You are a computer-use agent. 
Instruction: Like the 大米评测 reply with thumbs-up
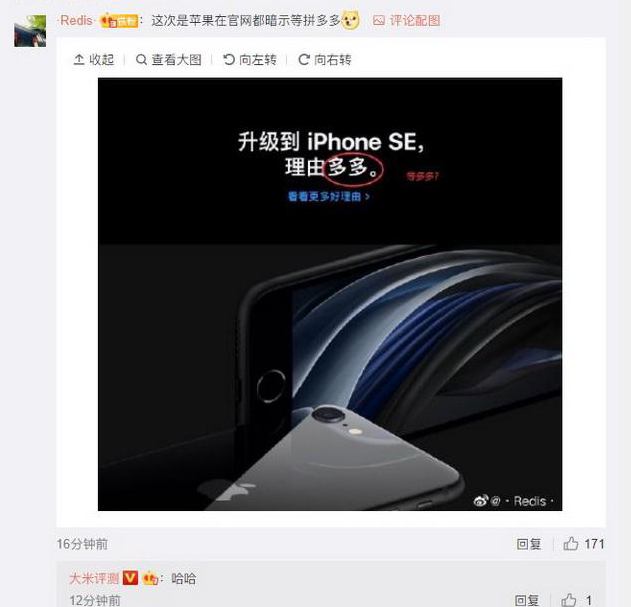[569, 600]
